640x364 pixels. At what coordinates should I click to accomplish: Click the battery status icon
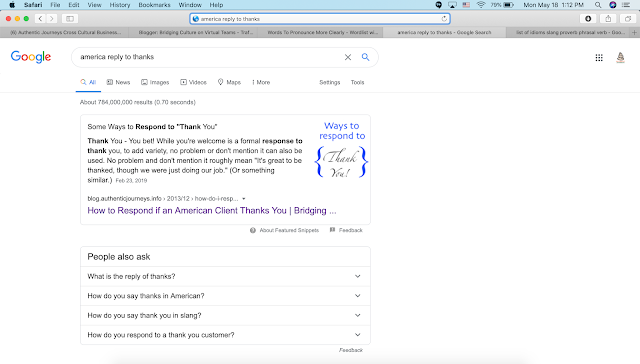pyautogui.click(x=509, y=5)
